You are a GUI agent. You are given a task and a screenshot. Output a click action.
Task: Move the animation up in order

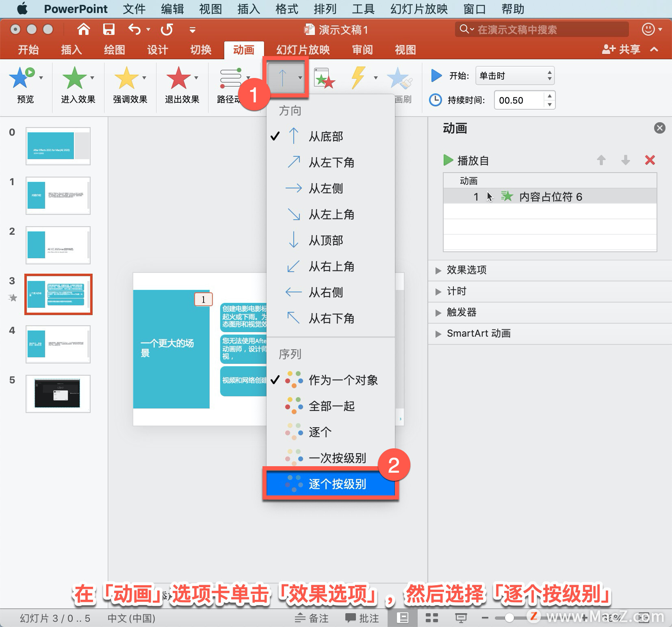pyautogui.click(x=601, y=160)
